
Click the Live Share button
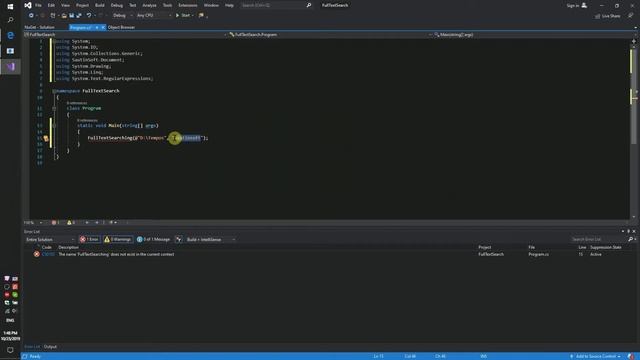[607, 16]
